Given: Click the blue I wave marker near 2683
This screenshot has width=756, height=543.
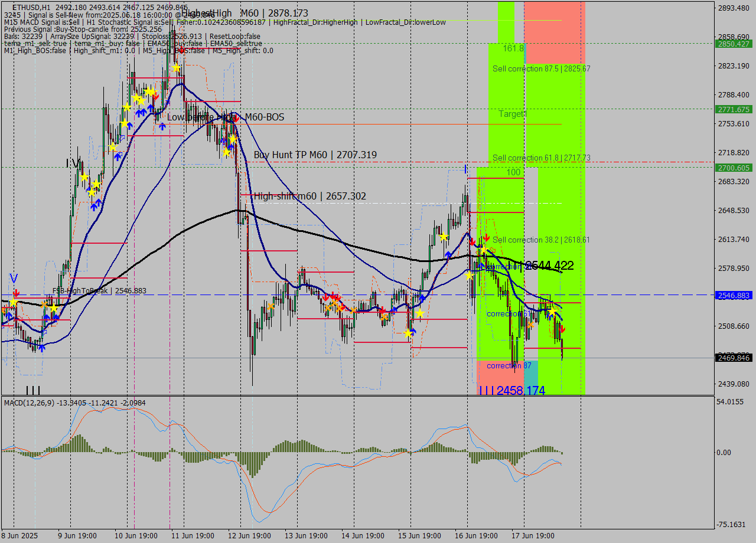Looking at the screenshot, I should pyautogui.click(x=466, y=169).
